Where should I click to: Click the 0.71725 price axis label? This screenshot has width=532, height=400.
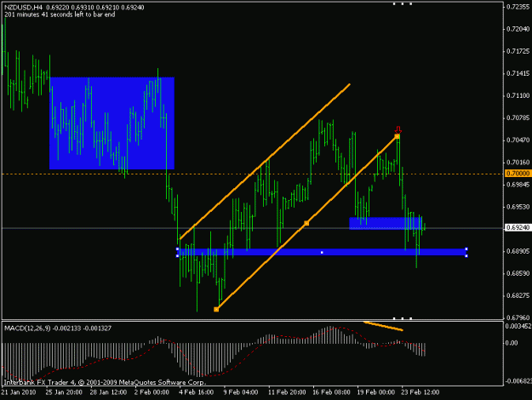518,51
